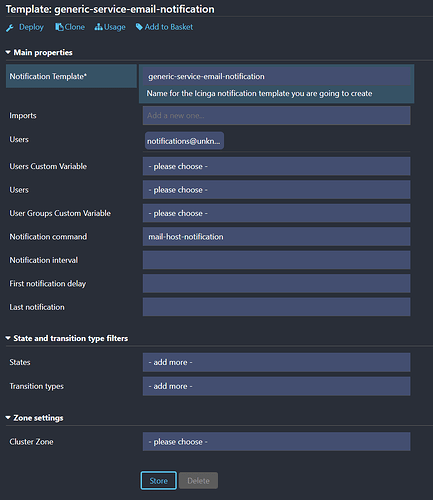Click the Add to Basket tag icon
Screen dimensions: 433x500
pyautogui.click(x=139, y=27)
